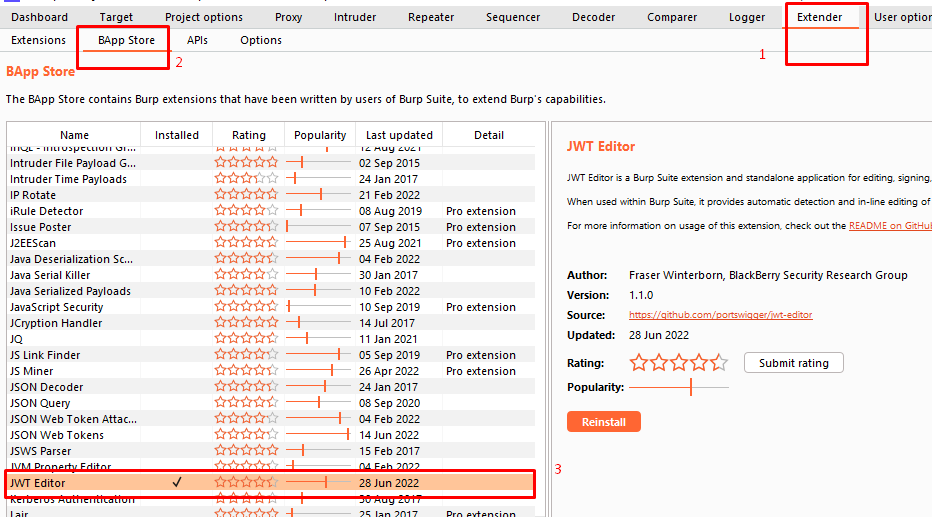Open the jwt-editor GitHub source link

click(720, 315)
